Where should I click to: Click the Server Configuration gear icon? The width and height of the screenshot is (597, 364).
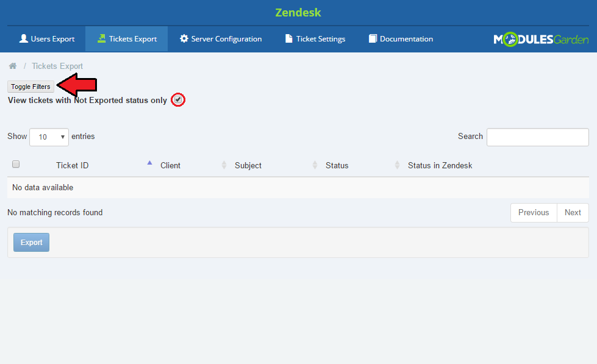pos(184,38)
